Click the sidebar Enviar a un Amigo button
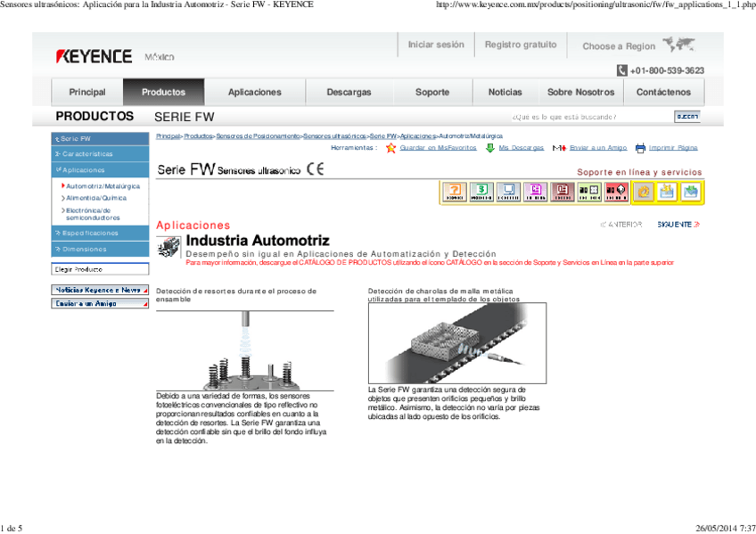 click(100, 303)
